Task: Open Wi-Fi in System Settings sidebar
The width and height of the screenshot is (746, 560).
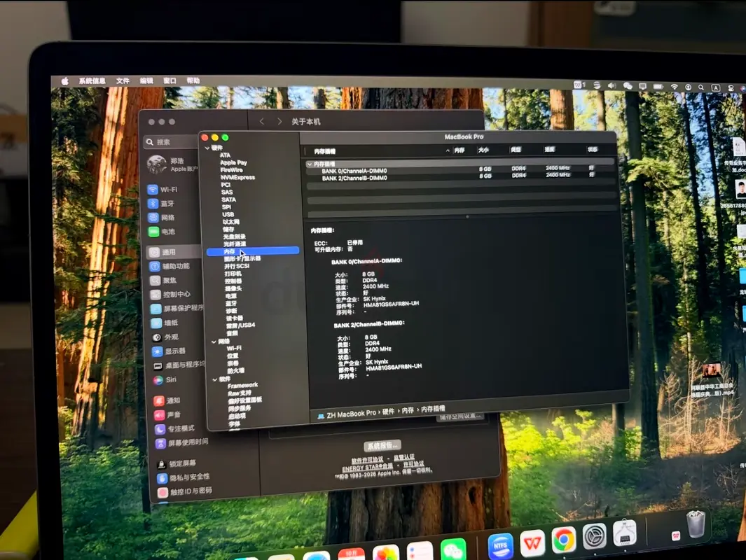Action: click(164, 189)
